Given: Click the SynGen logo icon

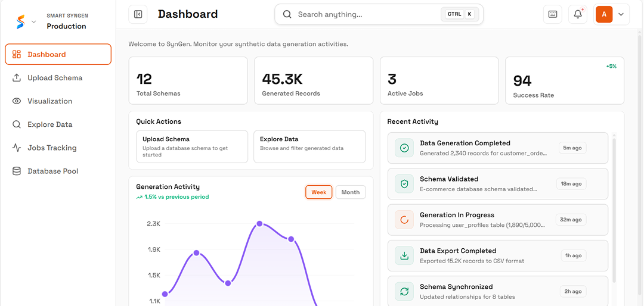Looking at the screenshot, I should tap(20, 21).
